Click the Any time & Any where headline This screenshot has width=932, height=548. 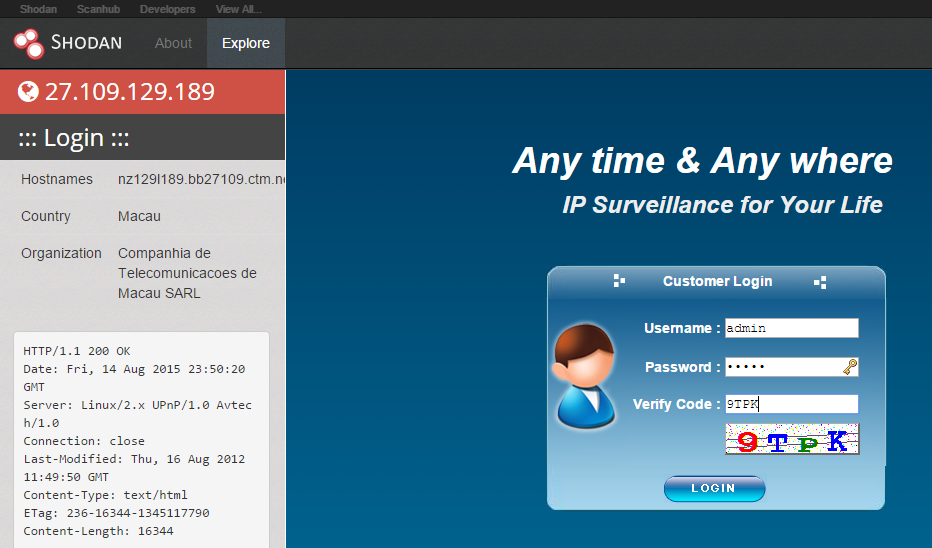click(x=702, y=160)
